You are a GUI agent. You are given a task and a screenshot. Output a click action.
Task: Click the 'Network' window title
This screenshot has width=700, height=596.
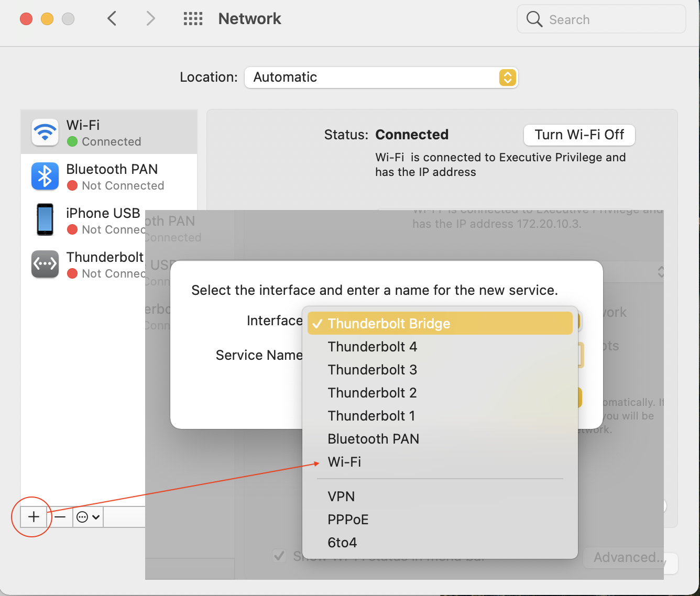250,19
